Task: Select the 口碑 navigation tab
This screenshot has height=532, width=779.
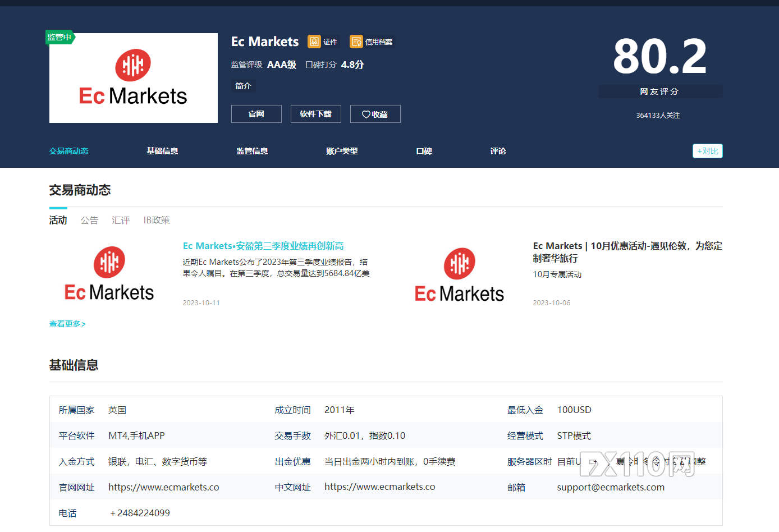Action: click(x=424, y=151)
